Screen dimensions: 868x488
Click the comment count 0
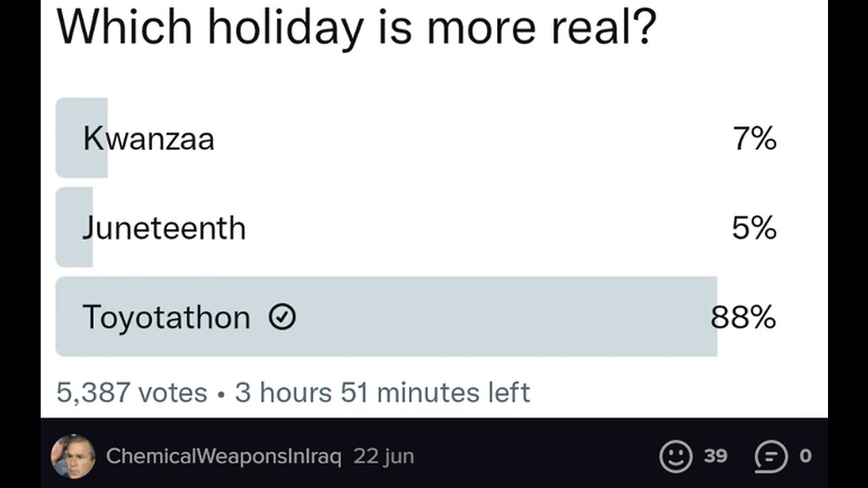[x=806, y=456]
